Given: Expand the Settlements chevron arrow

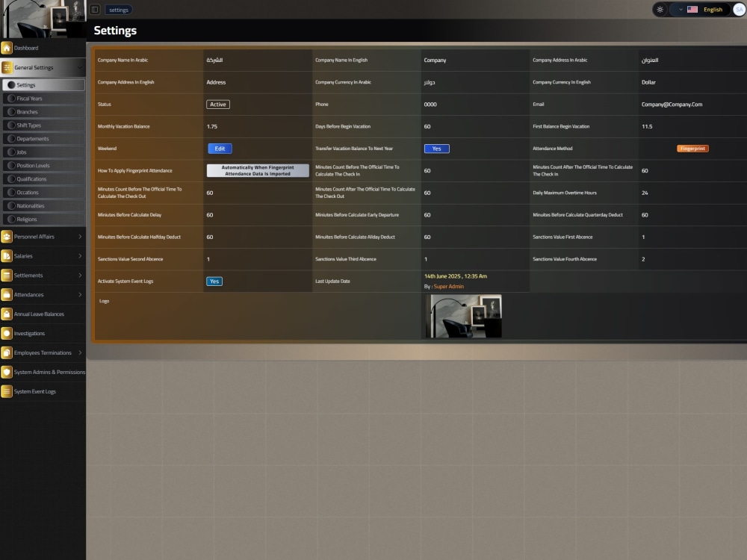Looking at the screenshot, I should pos(80,276).
